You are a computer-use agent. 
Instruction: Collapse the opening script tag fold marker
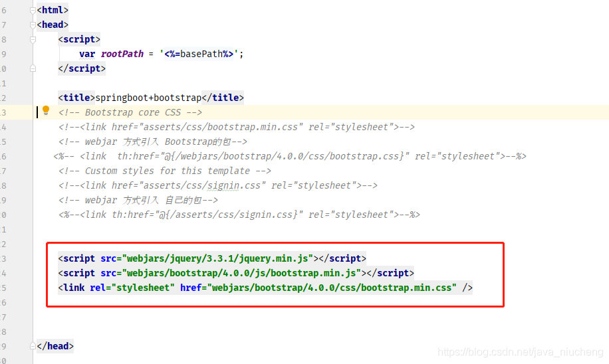coord(33,40)
